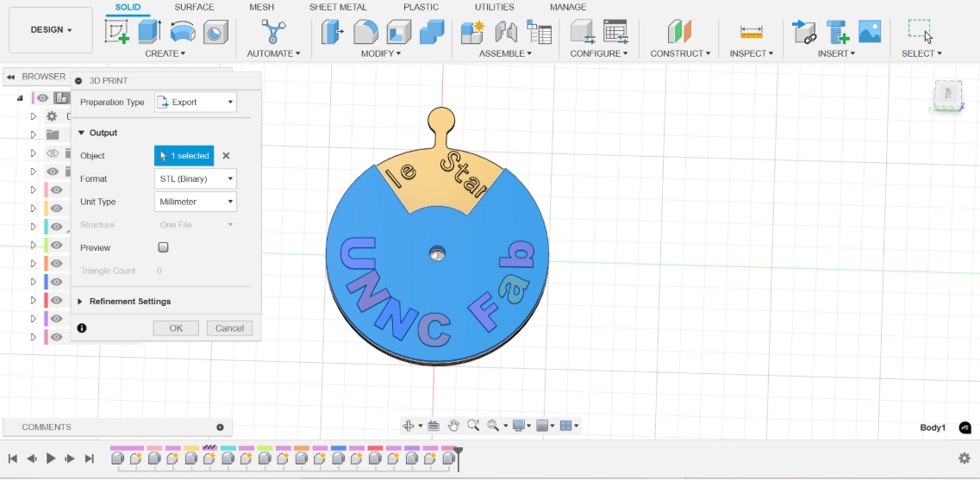
Task: Confirm export with OK button
Action: pyautogui.click(x=176, y=328)
